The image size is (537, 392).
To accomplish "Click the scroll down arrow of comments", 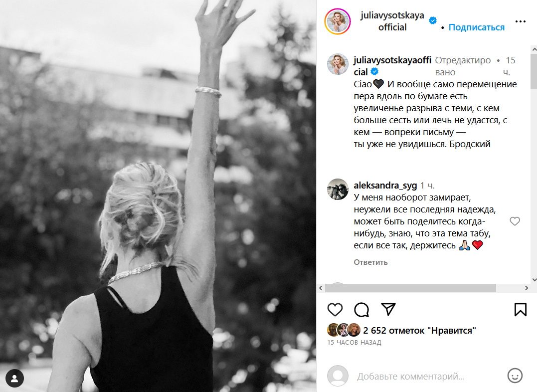I will (x=534, y=280).
